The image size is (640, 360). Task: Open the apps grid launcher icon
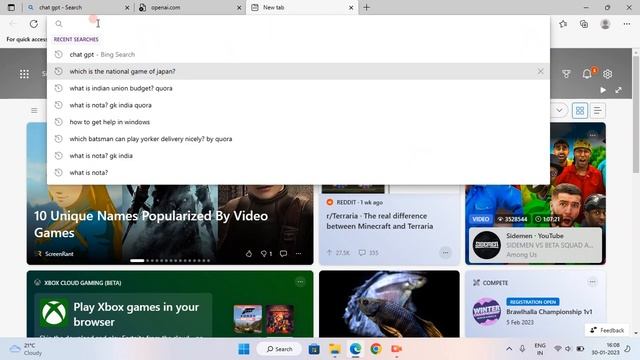pyautogui.click(x=24, y=74)
